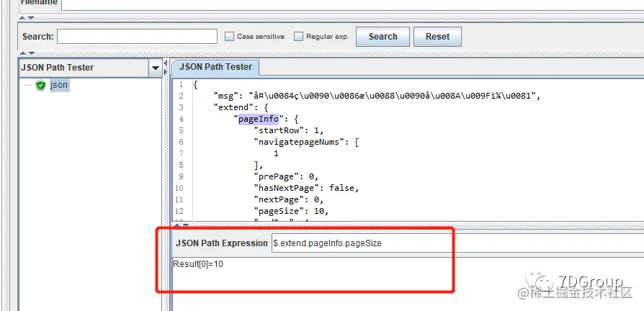
Task: Click the collapse arrows above the Search label
Action: coord(27,19)
